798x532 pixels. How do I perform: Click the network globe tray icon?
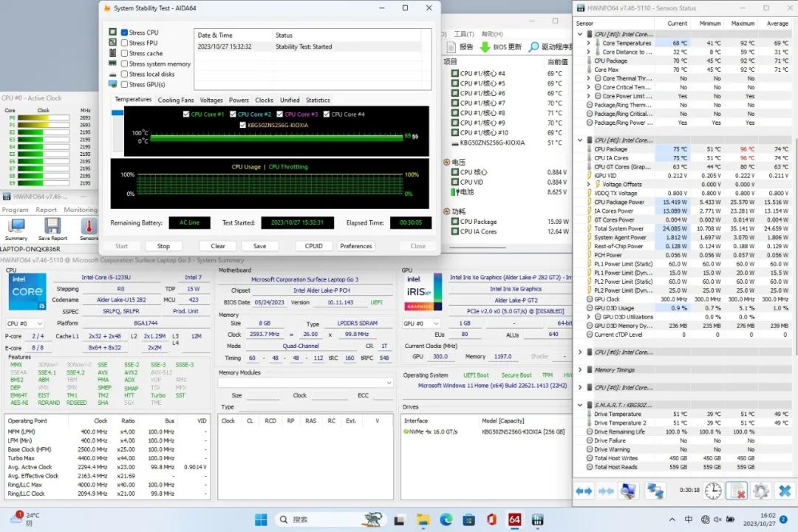tap(706, 519)
